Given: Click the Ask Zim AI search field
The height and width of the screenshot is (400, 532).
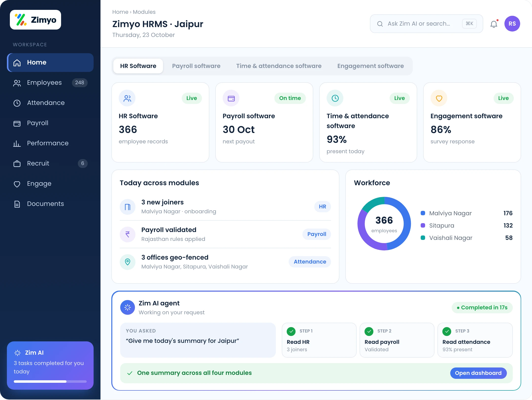Looking at the screenshot, I should 426,24.
